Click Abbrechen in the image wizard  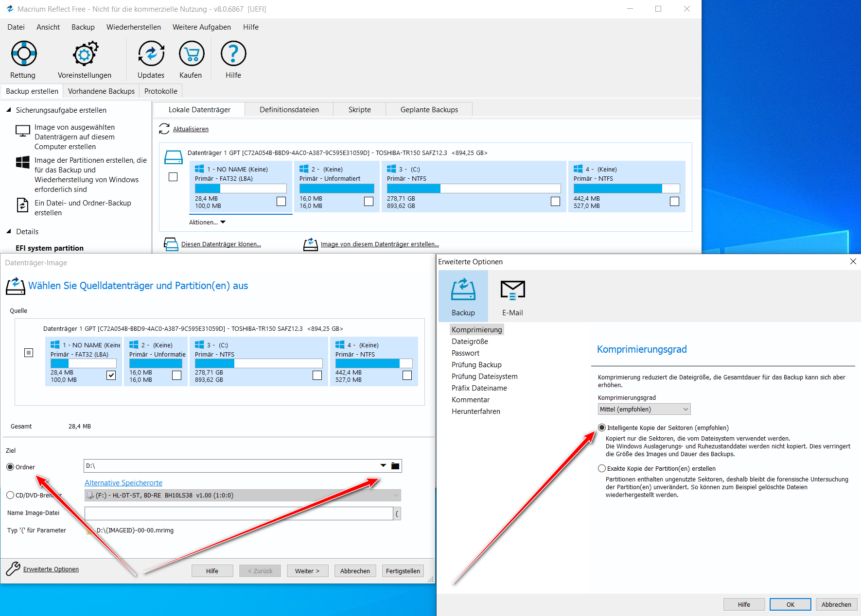tap(355, 571)
